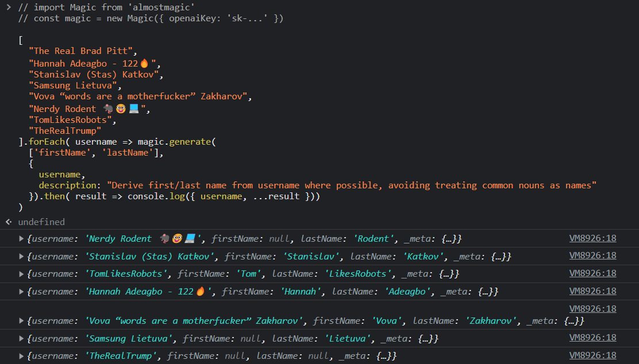Click lastName value 'Katkov' in output
The width and height of the screenshot is (639, 364).
point(423,257)
